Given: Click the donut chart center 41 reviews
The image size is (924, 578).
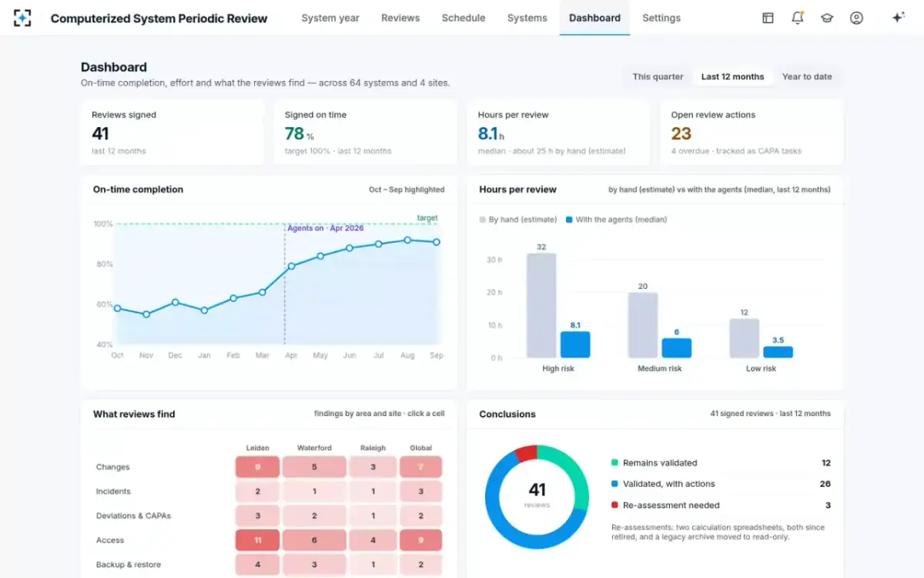Looking at the screenshot, I should (537, 493).
